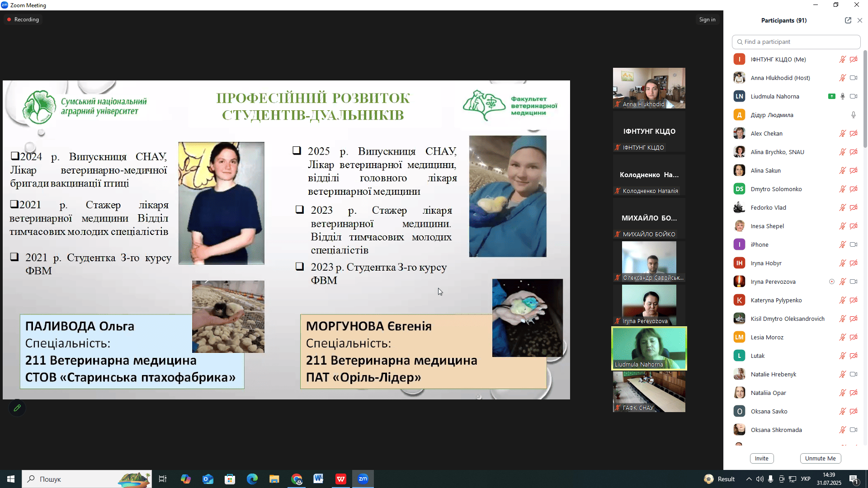
Task: Click Anna Hlukhodid's video camera icon
Action: [854, 78]
